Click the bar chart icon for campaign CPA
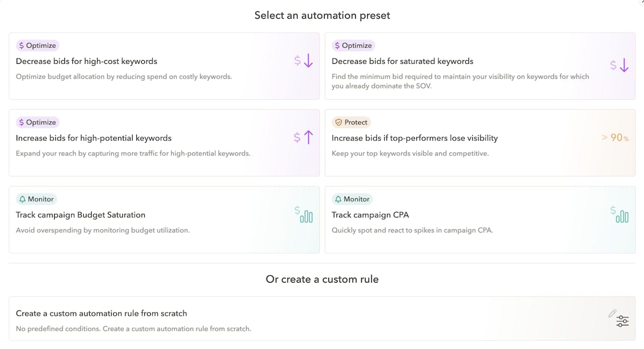644x349 pixels. [619, 214]
